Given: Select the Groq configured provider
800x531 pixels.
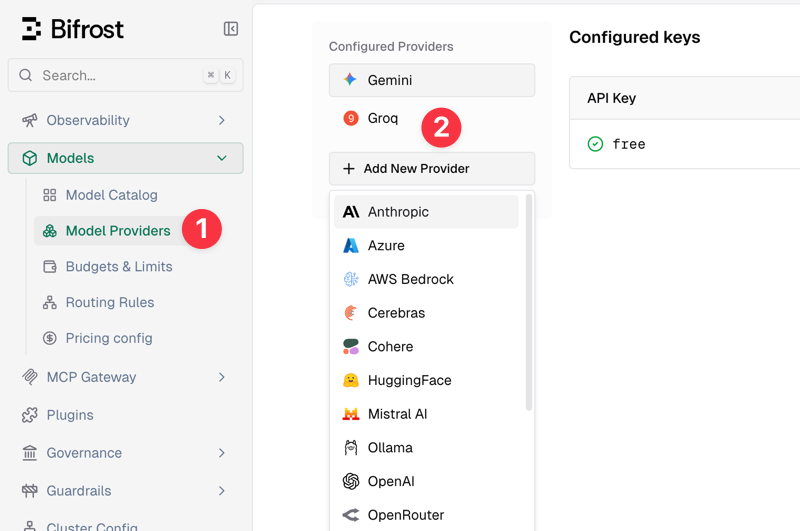Looking at the screenshot, I should (432, 118).
